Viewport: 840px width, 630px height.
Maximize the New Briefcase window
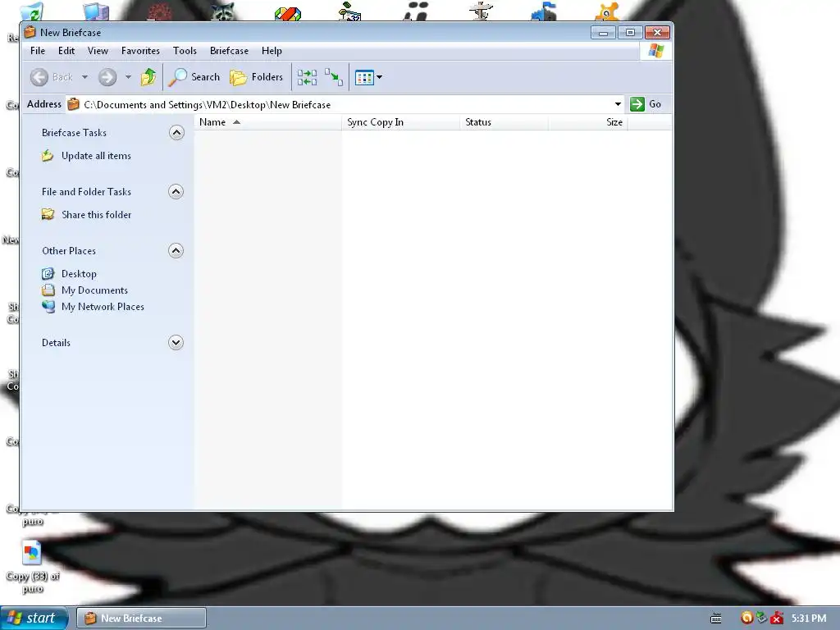[630, 33]
